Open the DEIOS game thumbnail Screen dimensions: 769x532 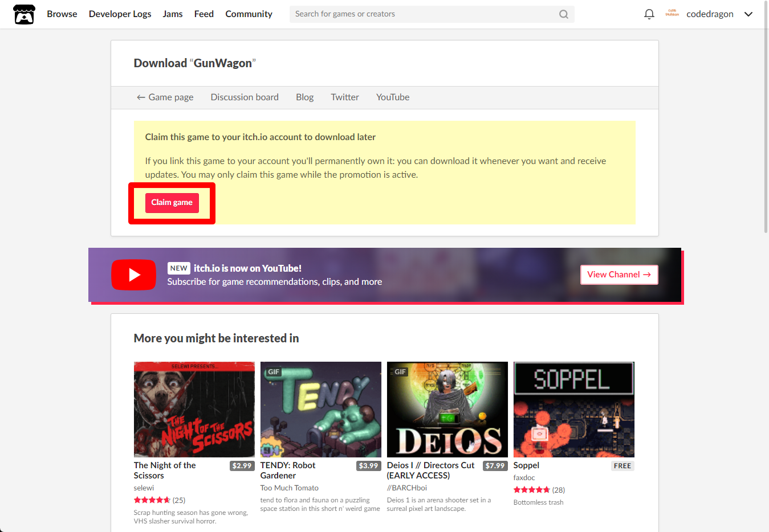[x=447, y=409]
